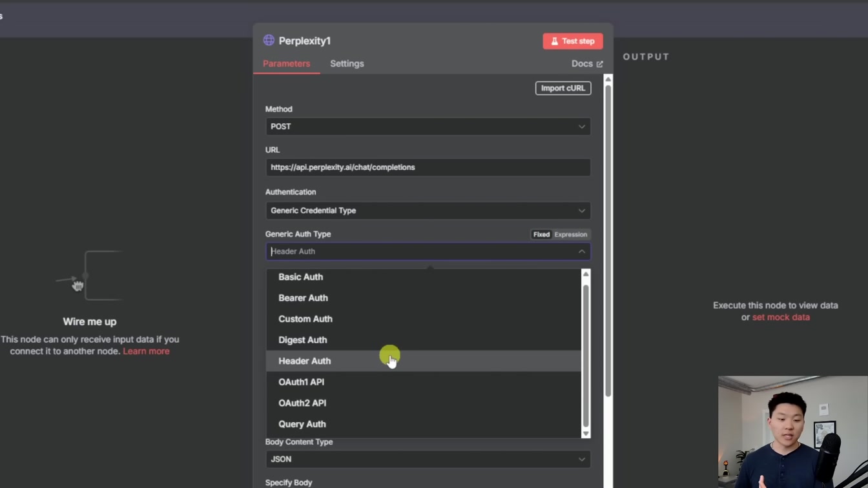
Task: Switch to the Settings tab
Action: point(347,64)
